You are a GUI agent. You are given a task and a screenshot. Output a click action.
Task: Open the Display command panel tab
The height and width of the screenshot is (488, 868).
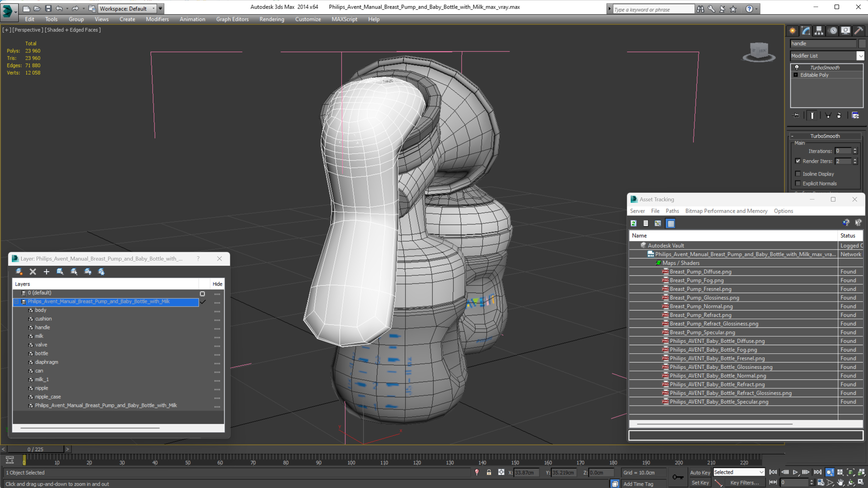[x=846, y=31]
